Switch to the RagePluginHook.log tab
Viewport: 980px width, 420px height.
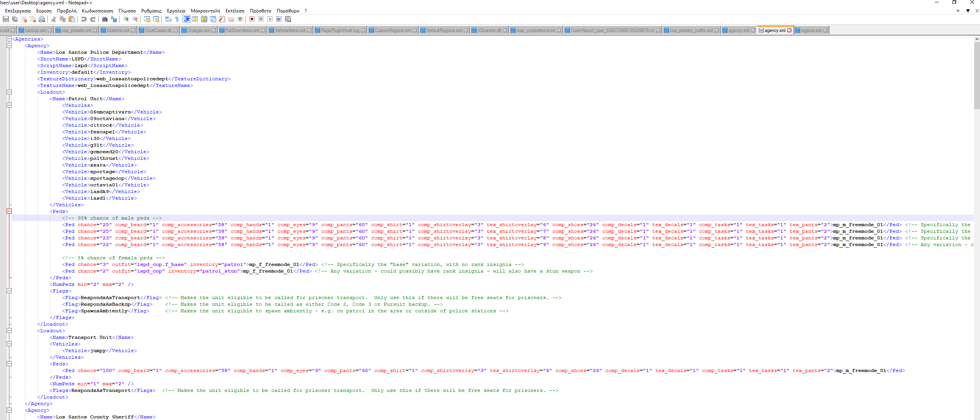(340, 30)
